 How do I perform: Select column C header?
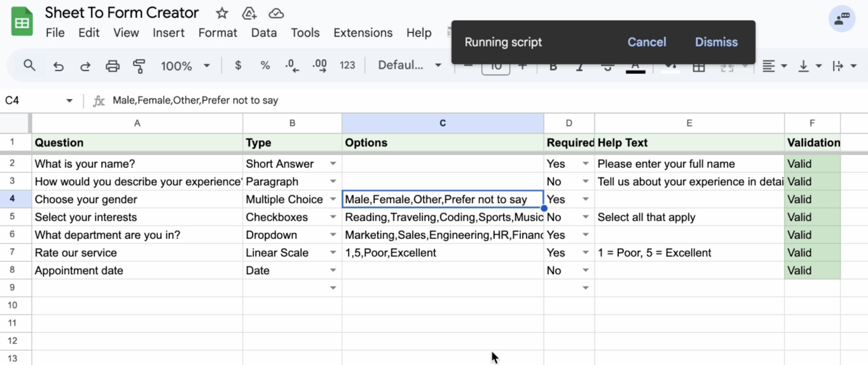coord(442,123)
